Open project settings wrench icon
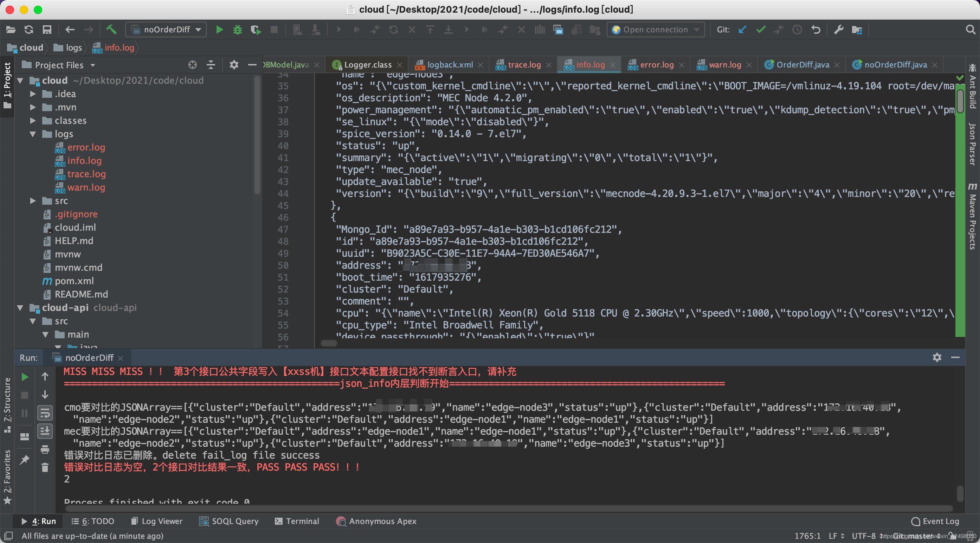This screenshot has width=980, height=543. [838, 30]
